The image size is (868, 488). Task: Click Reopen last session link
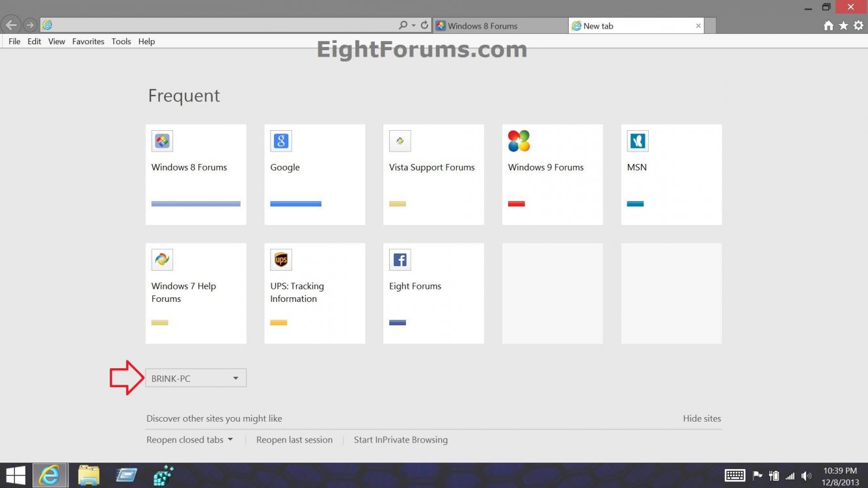(294, 440)
